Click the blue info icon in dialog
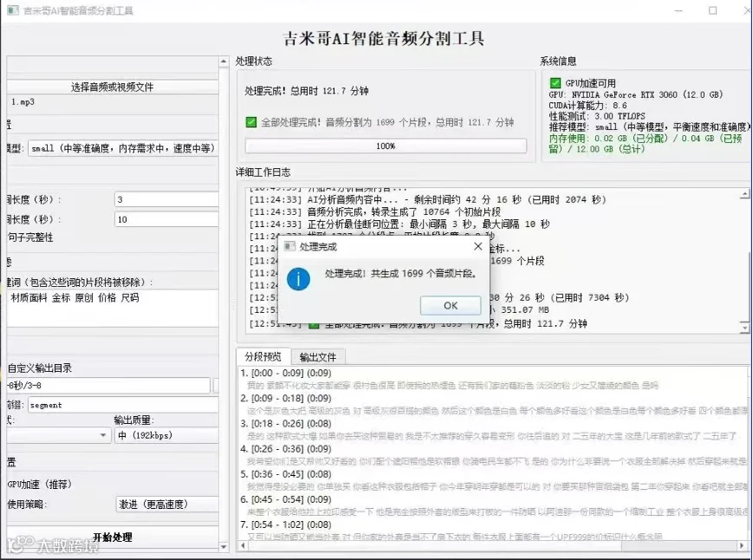 298,279
